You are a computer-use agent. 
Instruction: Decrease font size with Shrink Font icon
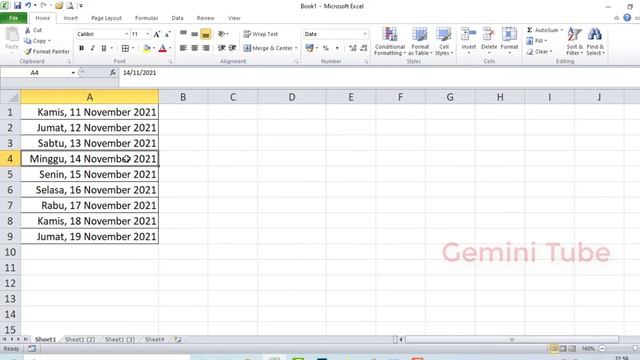[167, 34]
